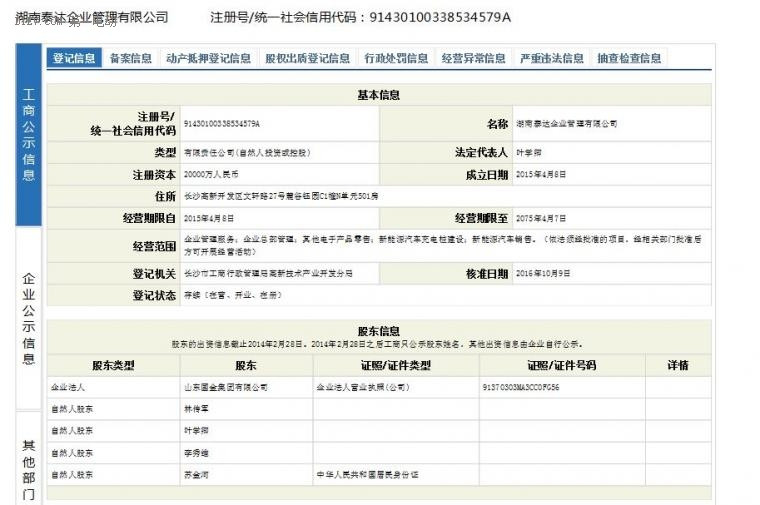Click the 股东信息 section header

point(379,331)
